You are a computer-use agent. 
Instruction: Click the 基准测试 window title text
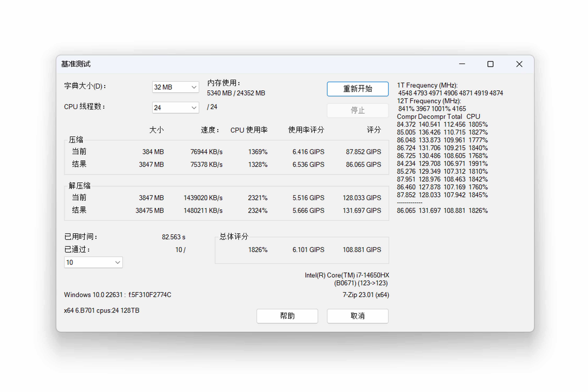pos(76,64)
